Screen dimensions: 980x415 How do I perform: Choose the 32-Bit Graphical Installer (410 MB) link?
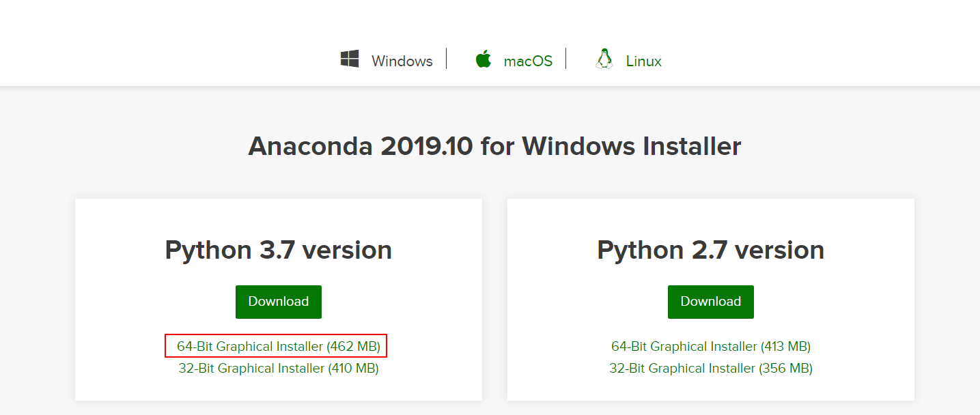click(278, 369)
